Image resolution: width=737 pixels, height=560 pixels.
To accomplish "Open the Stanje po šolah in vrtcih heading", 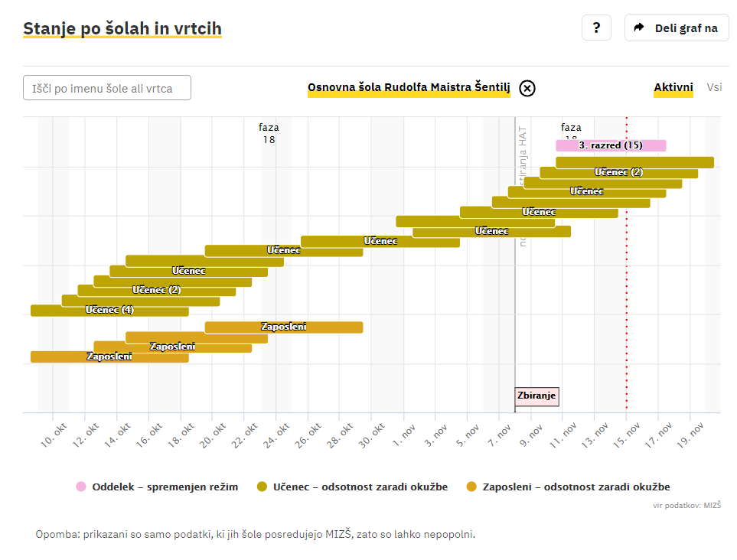I will [x=122, y=29].
